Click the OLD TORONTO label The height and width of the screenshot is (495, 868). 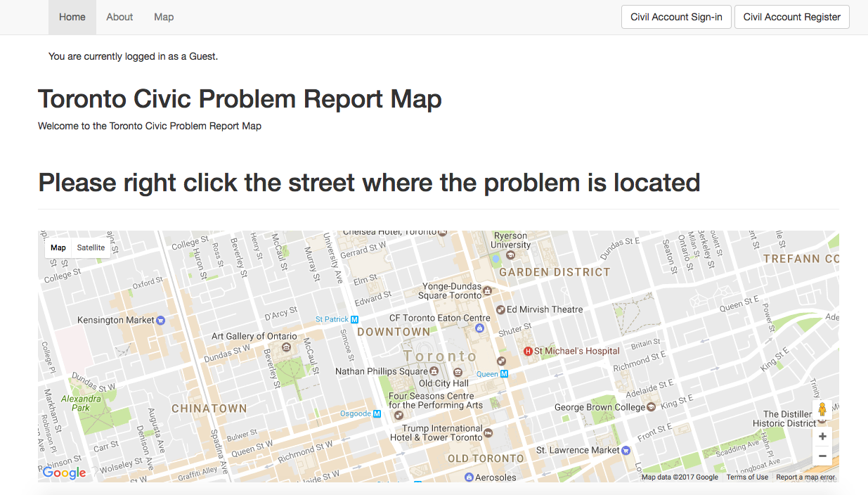point(486,458)
